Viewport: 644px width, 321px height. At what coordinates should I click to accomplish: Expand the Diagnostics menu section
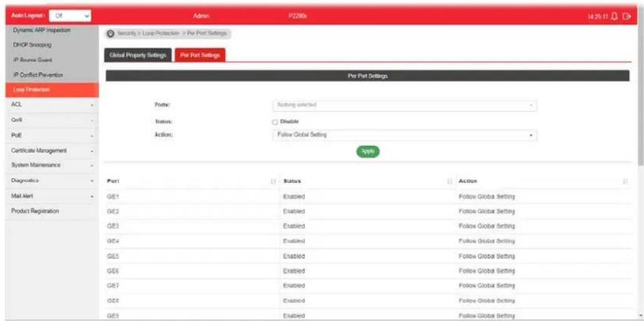pyautogui.click(x=52, y=180)
